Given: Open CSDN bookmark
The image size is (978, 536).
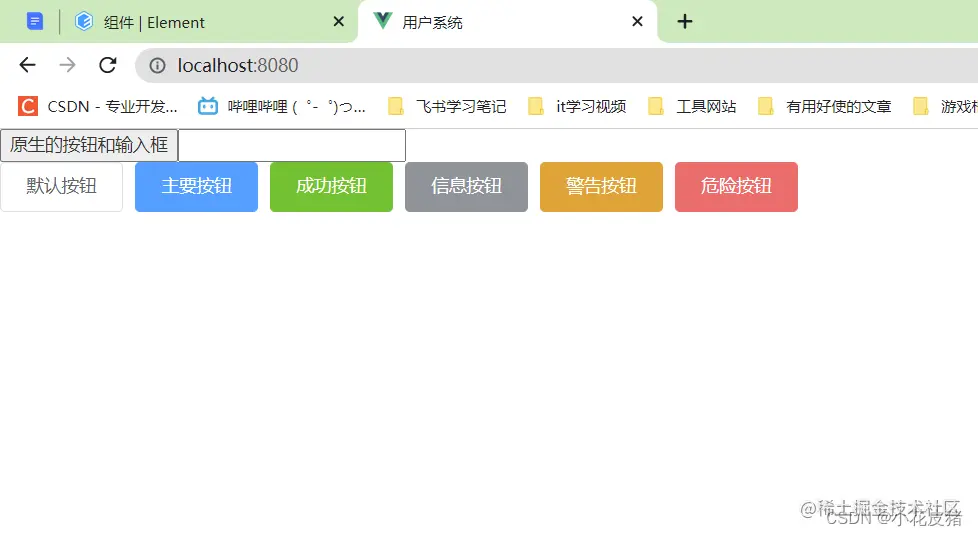Looking at the screenshot, I should (x=98, y=107).
